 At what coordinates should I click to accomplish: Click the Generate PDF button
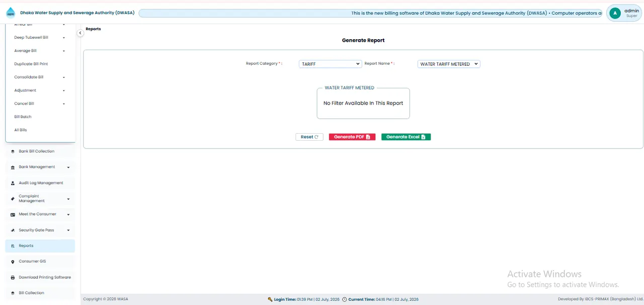pos(352,137)
